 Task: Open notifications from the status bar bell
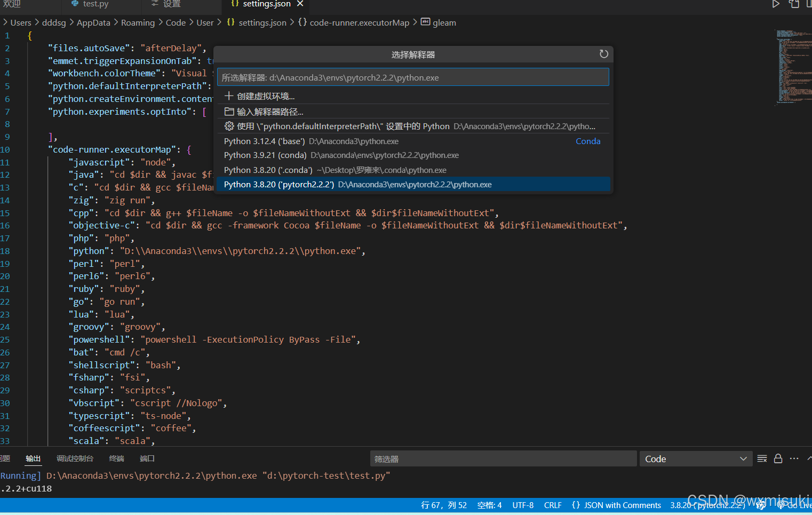coord(761,505)
